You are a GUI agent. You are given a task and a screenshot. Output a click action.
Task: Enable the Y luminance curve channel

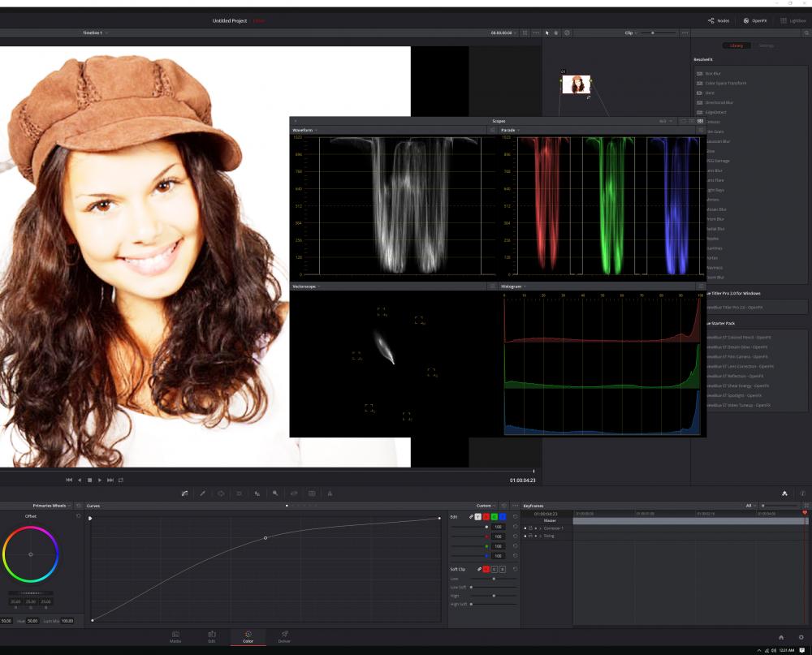point(477,517)
